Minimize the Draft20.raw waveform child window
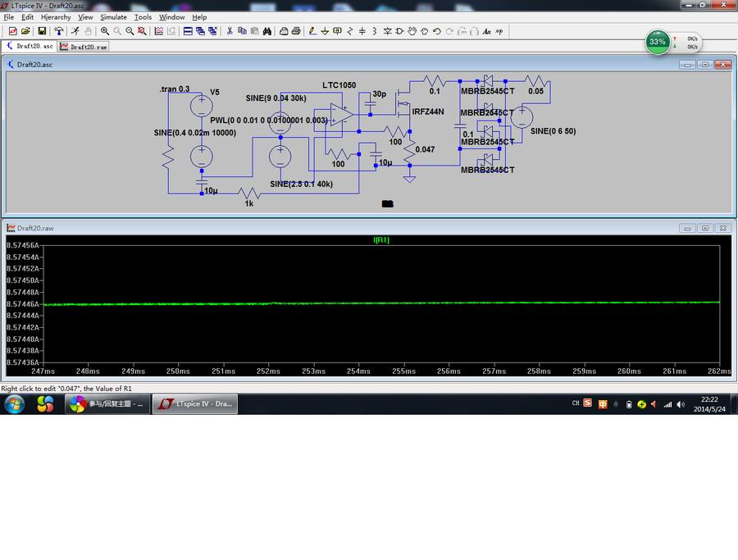This screenshot has height=560, width=738. (687, 228)
